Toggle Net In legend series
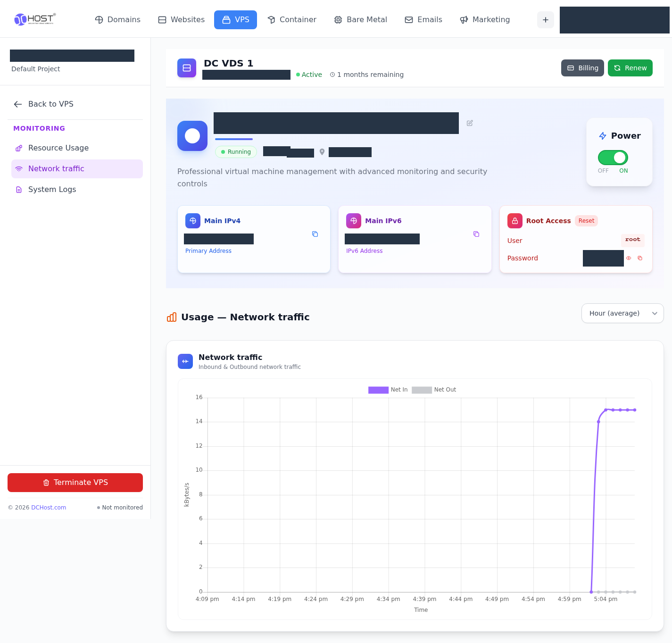Screen dimensions: 672x643 point(388,390)
